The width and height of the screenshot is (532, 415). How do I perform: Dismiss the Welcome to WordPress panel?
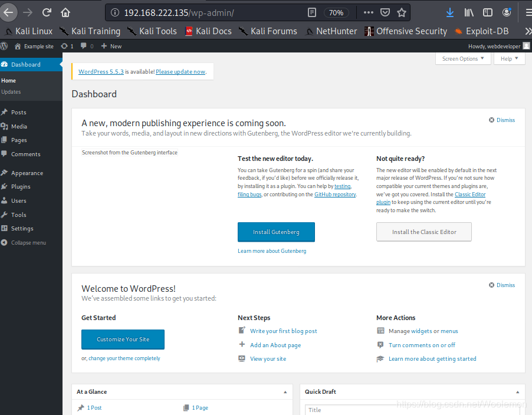coord(502,285)
